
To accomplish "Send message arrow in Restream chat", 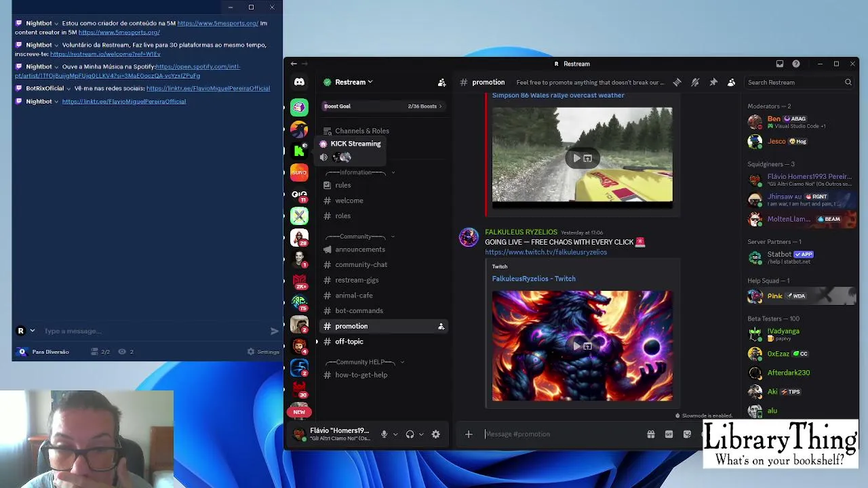I will [275, 331].
